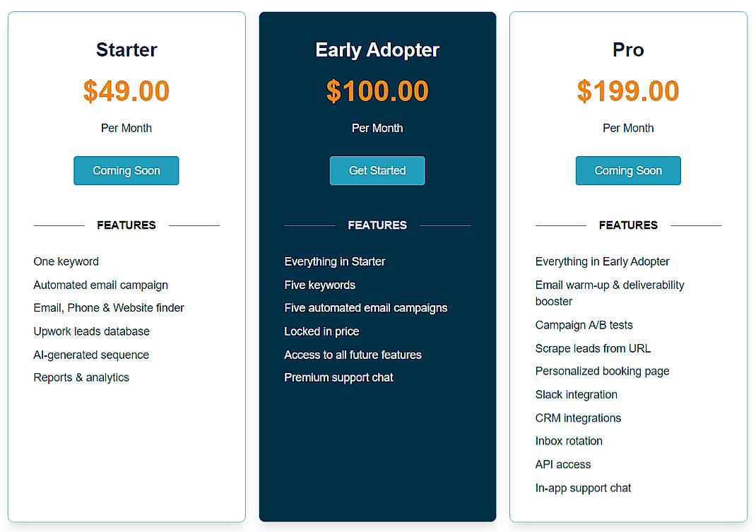Click the Coming Soon button under Pro

(x=627, y=170)
